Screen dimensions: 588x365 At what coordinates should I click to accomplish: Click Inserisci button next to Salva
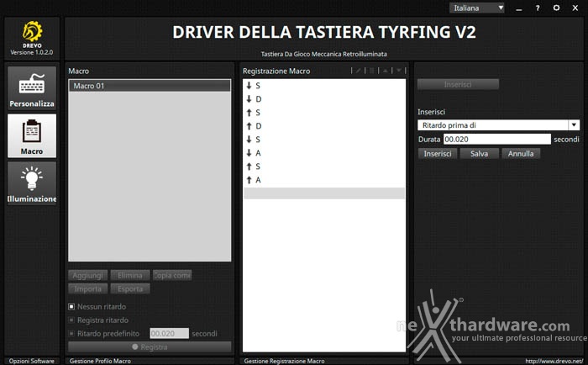click(438, 154)
